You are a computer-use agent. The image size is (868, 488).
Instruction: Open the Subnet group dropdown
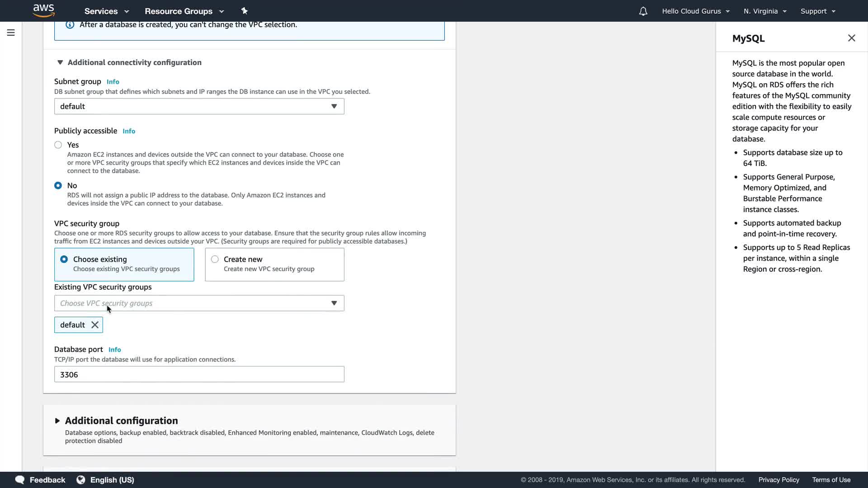(x=199, y=107)
